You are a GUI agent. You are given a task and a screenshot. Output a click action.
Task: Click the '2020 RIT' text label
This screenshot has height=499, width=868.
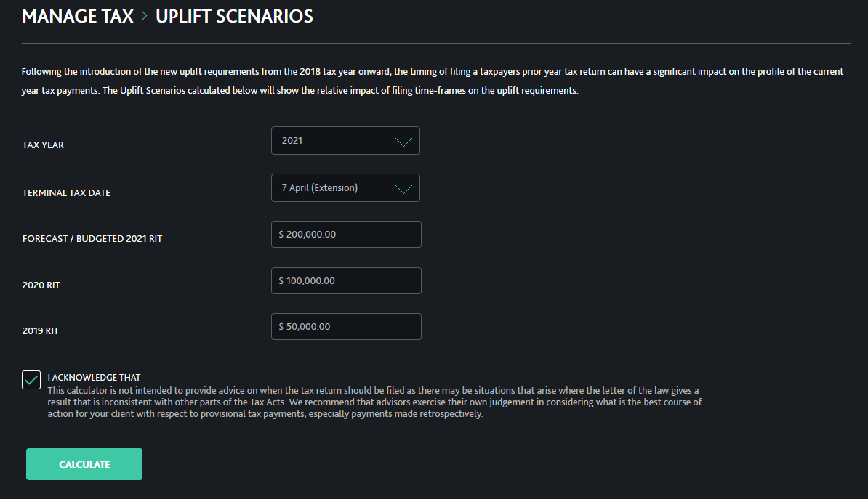41,285
